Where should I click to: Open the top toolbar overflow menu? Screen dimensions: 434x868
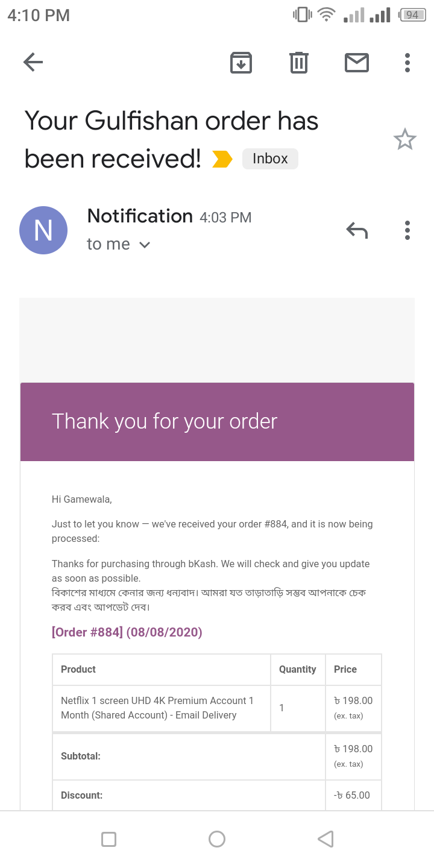[407, 62]
